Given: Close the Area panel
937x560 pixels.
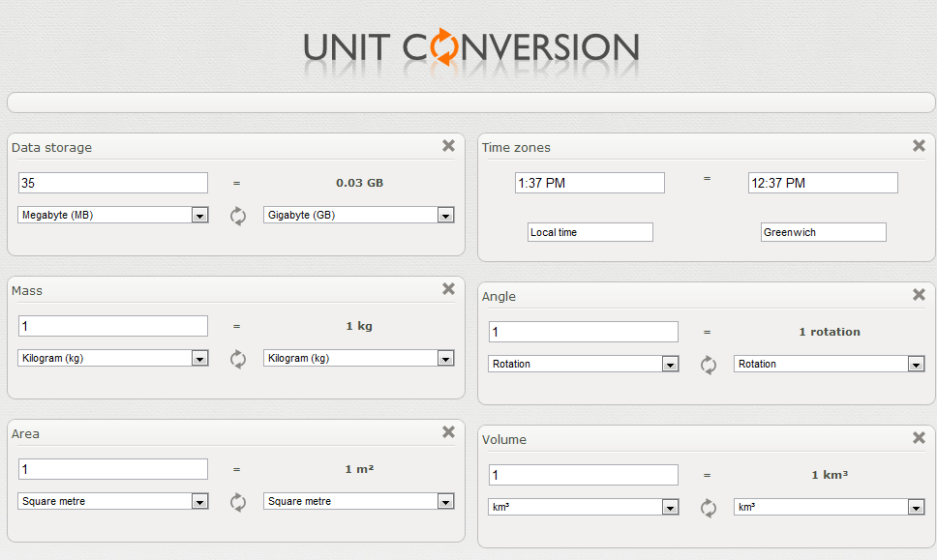Looking at the screenshot, I should (x=449, y=431).
